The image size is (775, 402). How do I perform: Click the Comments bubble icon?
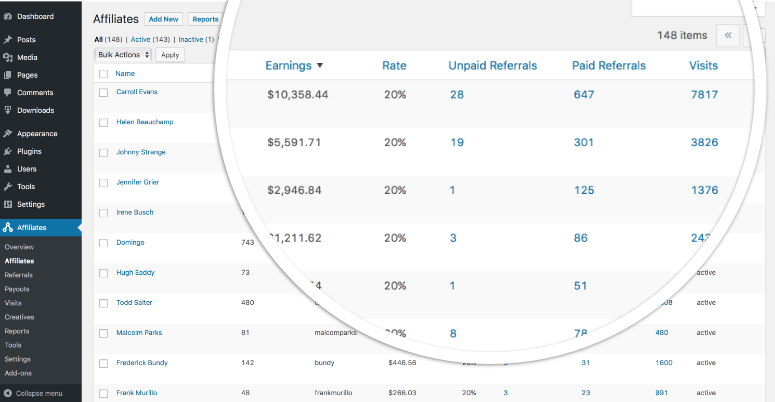[8, 93]
